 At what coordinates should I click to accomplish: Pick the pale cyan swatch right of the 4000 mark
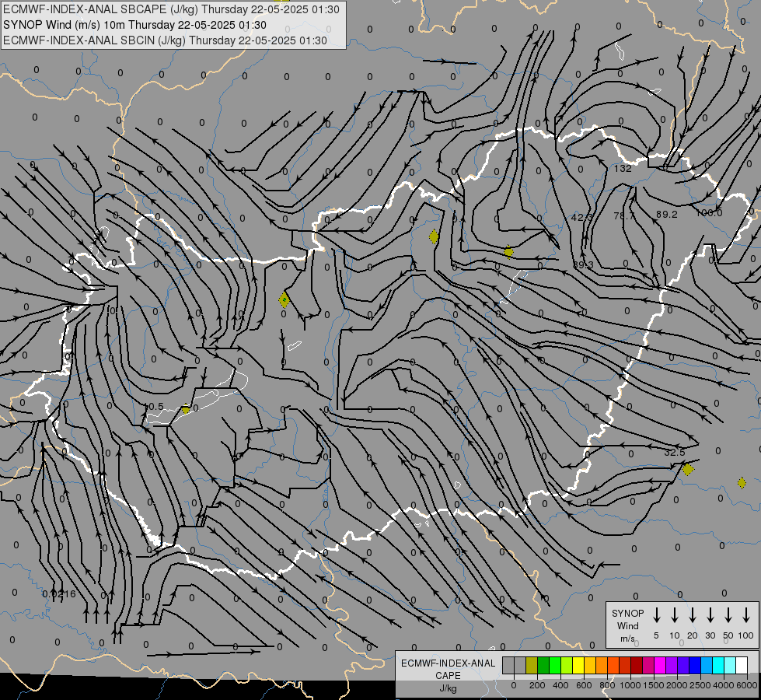coord(730,666)
